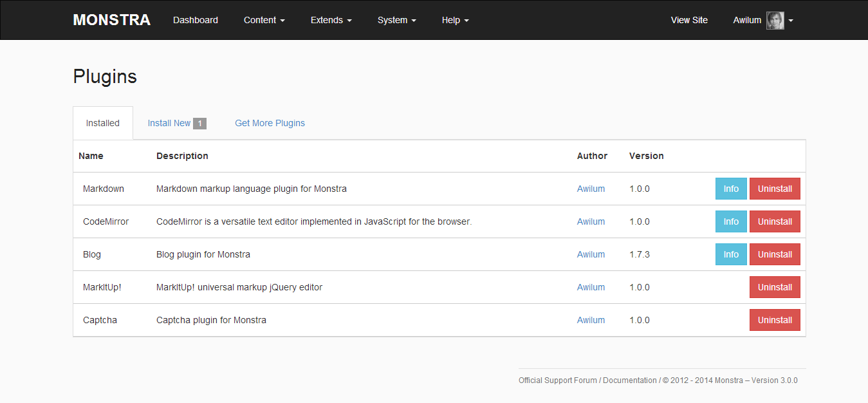Uninstall the Blog plugin

tap(775, 254)
